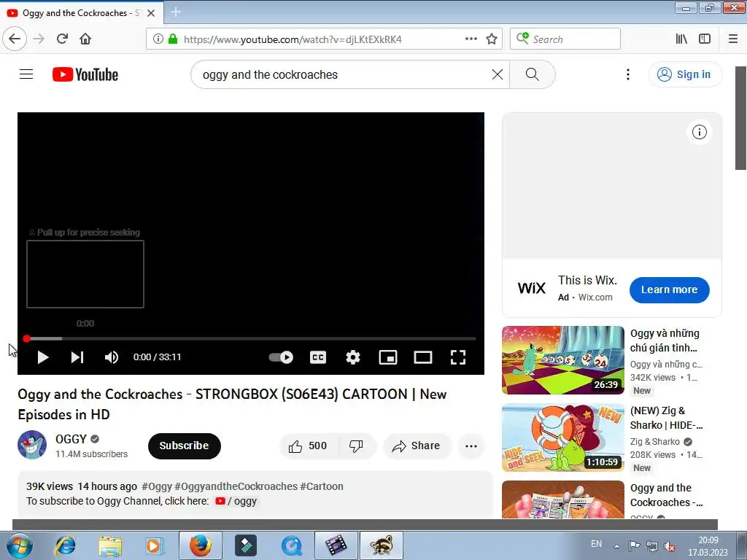Click the Sign in button
747x560 pixels.
pos(685,74)
